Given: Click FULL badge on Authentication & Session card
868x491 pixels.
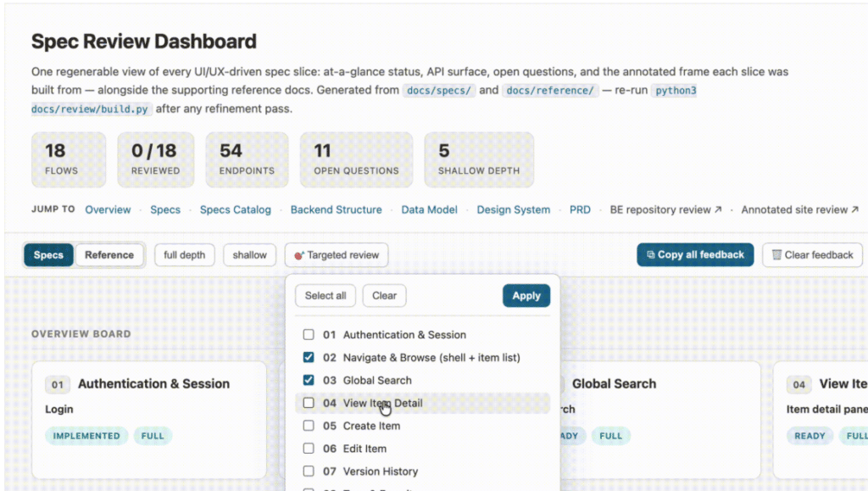Looking at the screenshot, I should tap(153, 436).
